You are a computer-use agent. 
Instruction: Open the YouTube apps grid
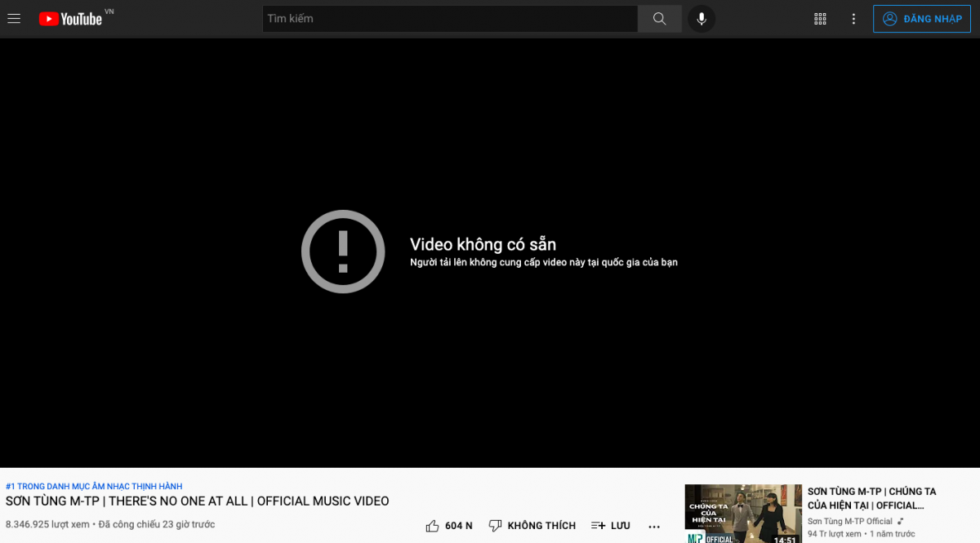[x=821, y=19]
